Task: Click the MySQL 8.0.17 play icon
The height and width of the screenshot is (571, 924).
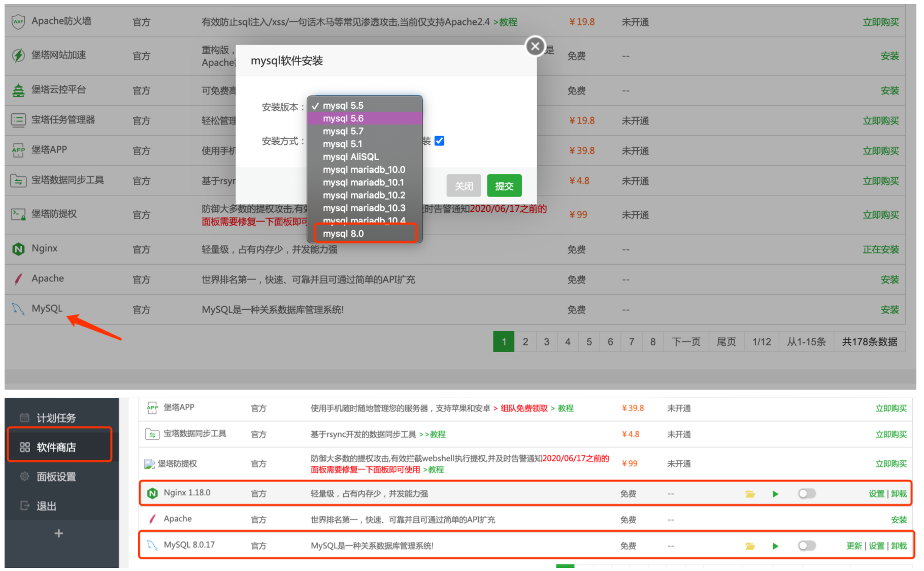Action: [x=775, y=546]
